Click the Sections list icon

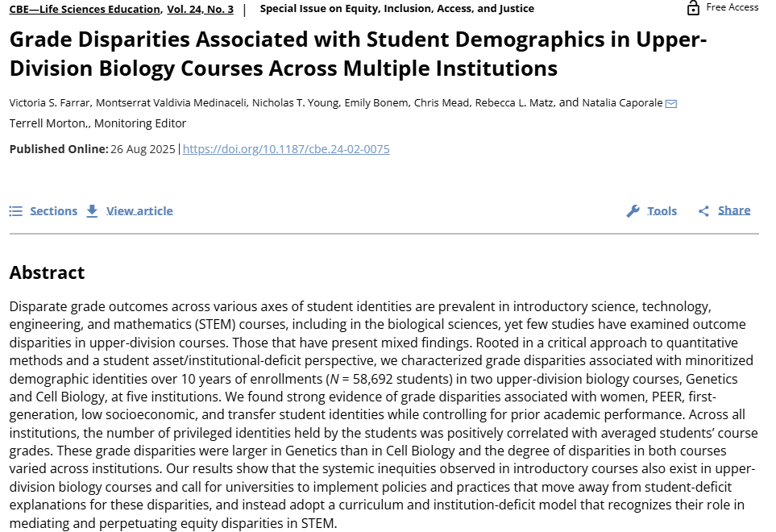15,211
